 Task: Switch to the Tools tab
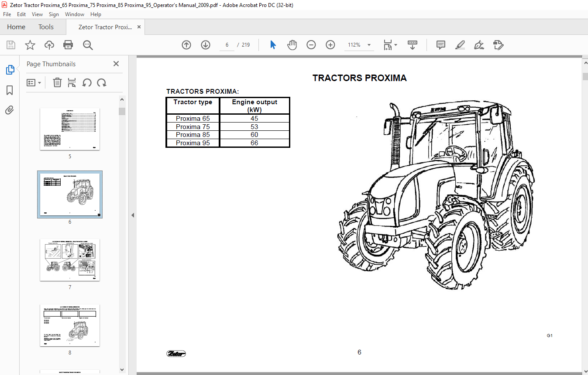46,27
